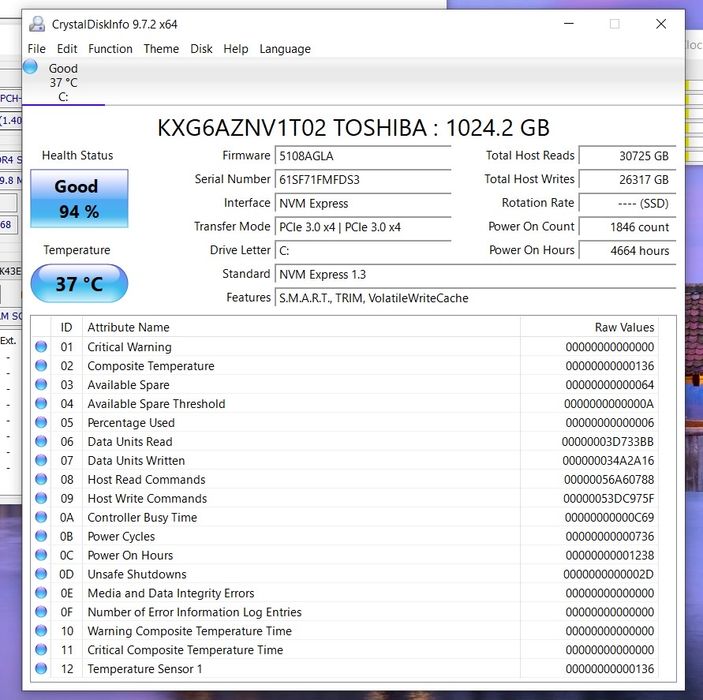Click the Transfer Mode field PCIe 3.0 x4
This screenshot has height=700, width=703.
coord(363,227)
